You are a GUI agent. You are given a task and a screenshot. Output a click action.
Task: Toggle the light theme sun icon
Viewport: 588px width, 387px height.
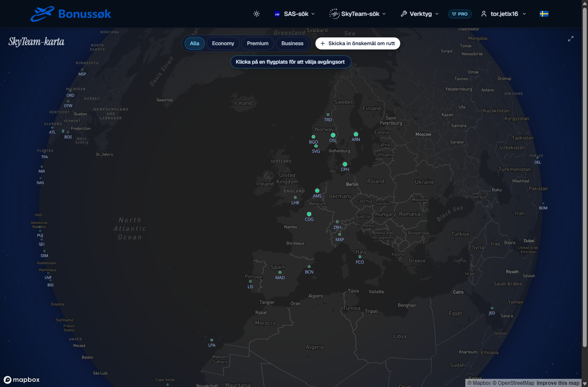click(257, 14)
